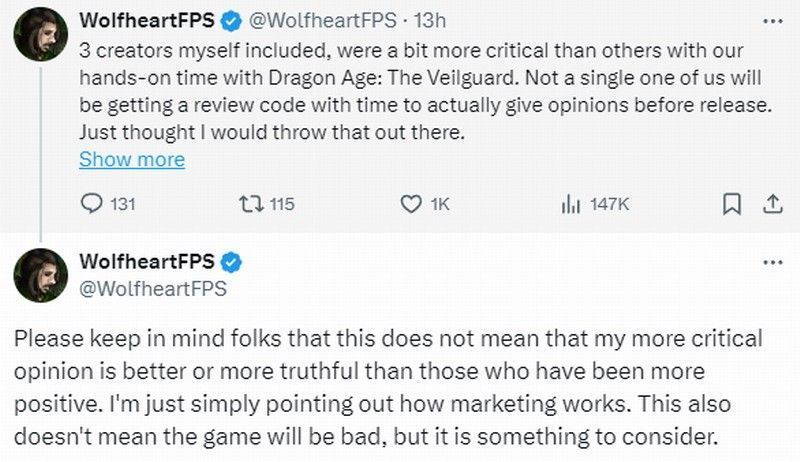Click the verified badge in the reply tweet
Viewport: 800px width, 462px height.
coord(230,263)
